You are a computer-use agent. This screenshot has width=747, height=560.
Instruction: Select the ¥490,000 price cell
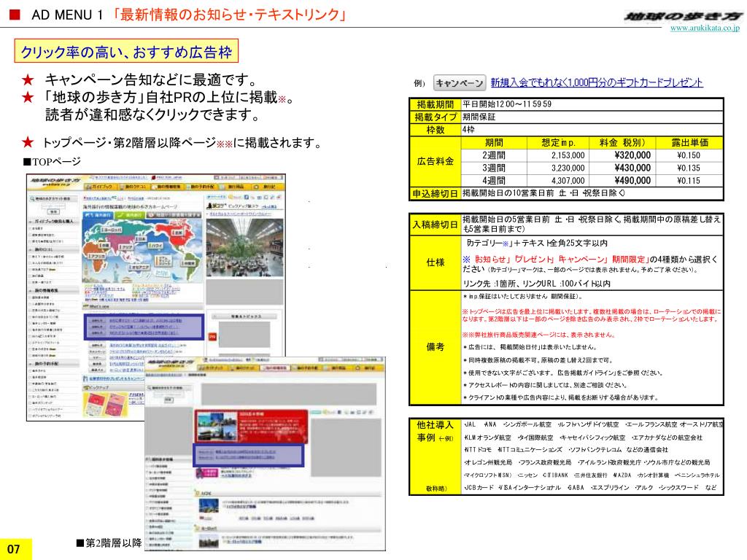click(x=622, y=181)
